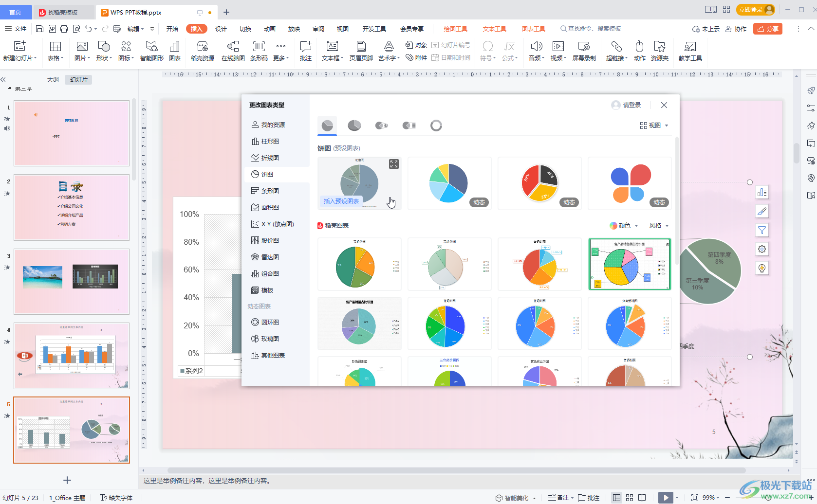Click the audio insert icon
817x504 pixels.
pyautogui.click(x=536, y=47)
